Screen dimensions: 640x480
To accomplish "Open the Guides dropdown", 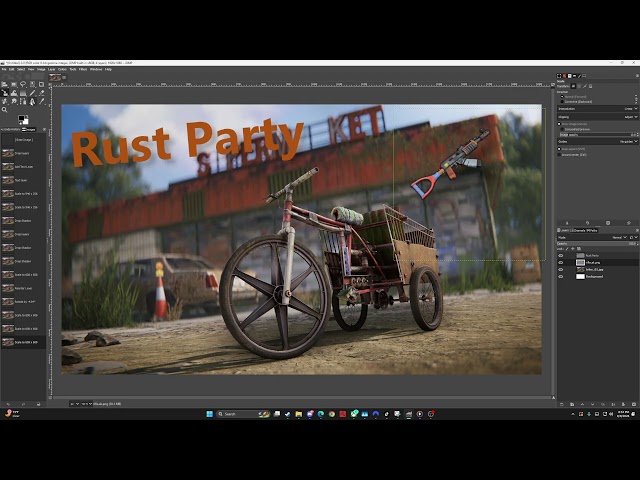I will tap(598, 142).
